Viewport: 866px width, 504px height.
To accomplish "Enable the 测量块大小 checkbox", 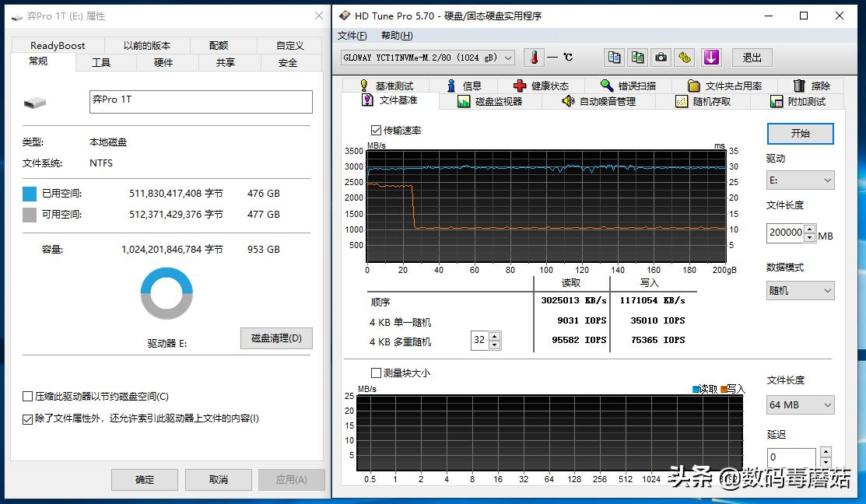I will [377, 373].
